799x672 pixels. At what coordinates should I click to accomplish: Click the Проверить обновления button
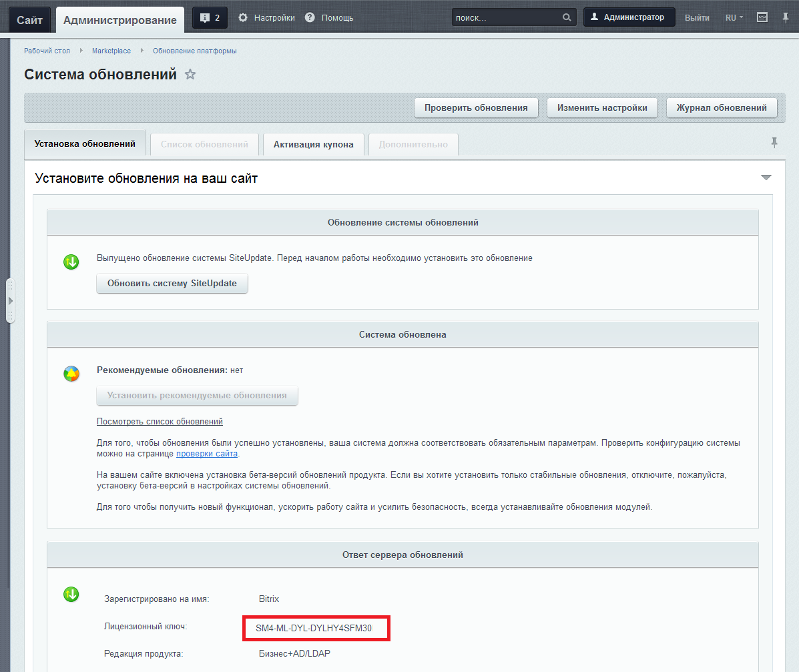(476, 107)
